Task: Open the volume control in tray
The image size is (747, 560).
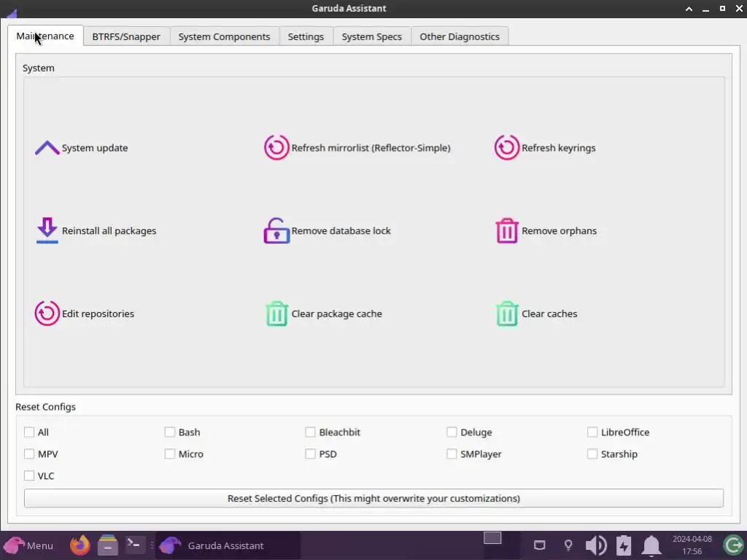Action: click(x=595, y=545)
